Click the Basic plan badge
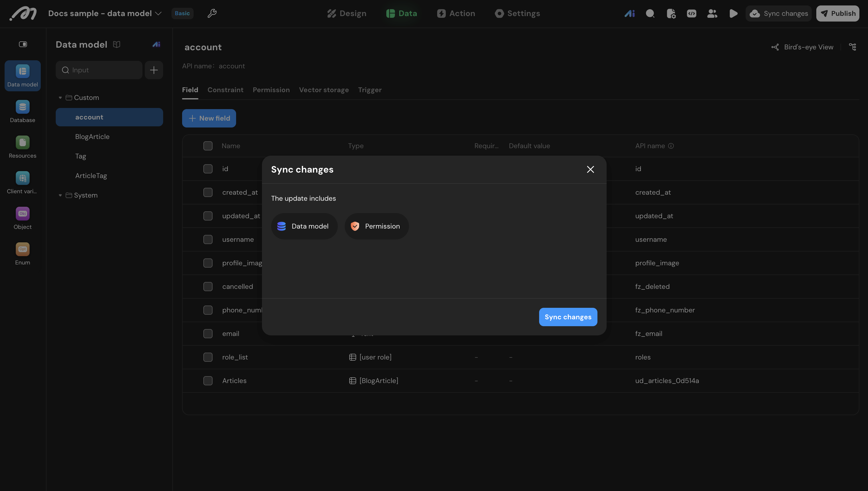Screen dimensions: 868x491 tap(182, 13)
